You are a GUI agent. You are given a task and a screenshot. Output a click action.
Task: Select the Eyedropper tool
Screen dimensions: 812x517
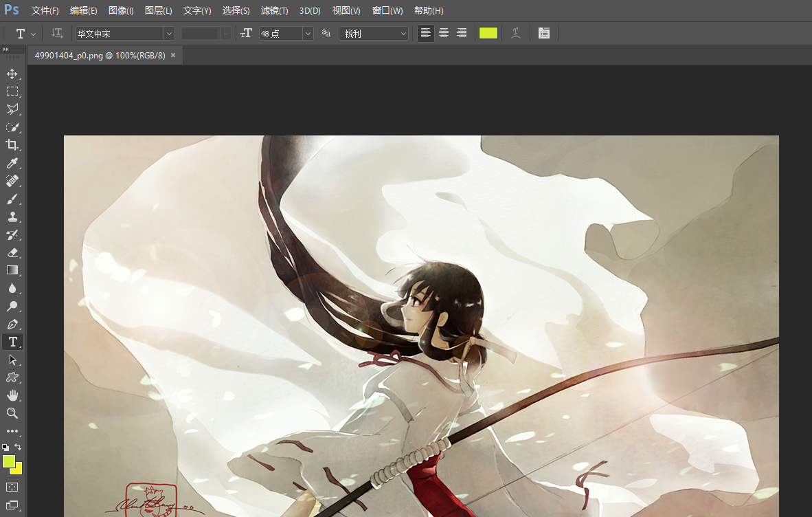pos(12,163)
